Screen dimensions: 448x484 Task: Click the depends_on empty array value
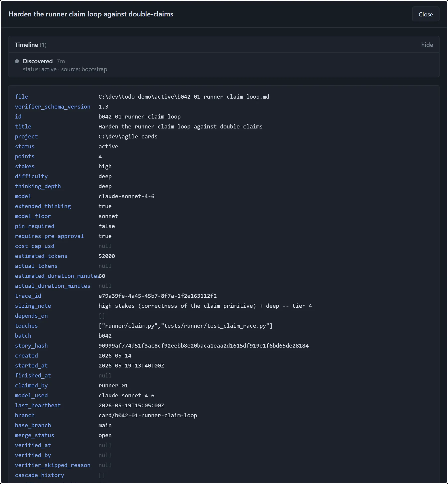[102, 316]
